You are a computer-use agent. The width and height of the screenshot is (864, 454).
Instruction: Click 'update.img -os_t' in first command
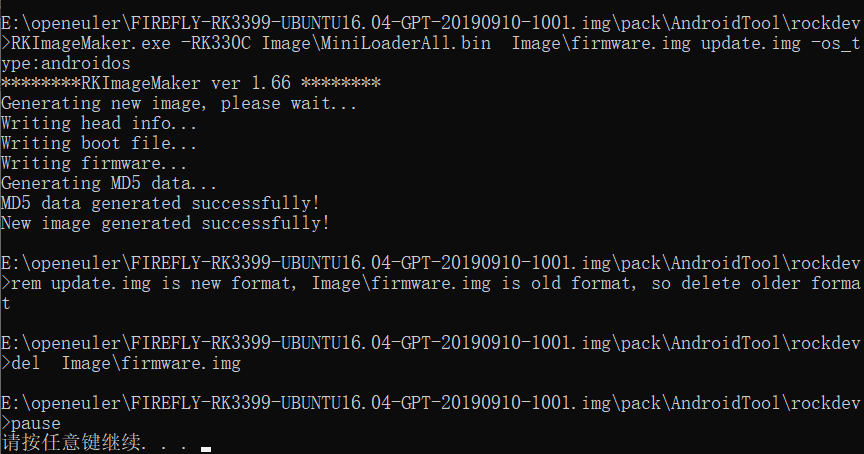[x=780, y=43]
